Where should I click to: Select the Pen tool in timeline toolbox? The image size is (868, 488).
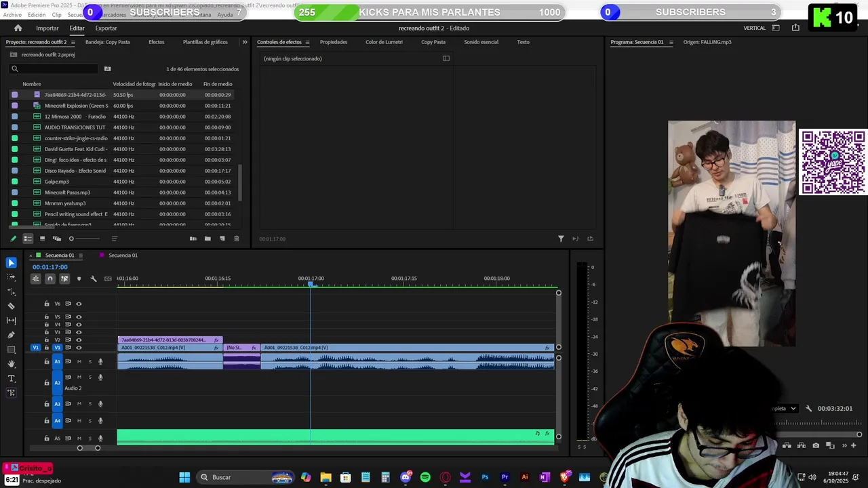click(12, 335)
